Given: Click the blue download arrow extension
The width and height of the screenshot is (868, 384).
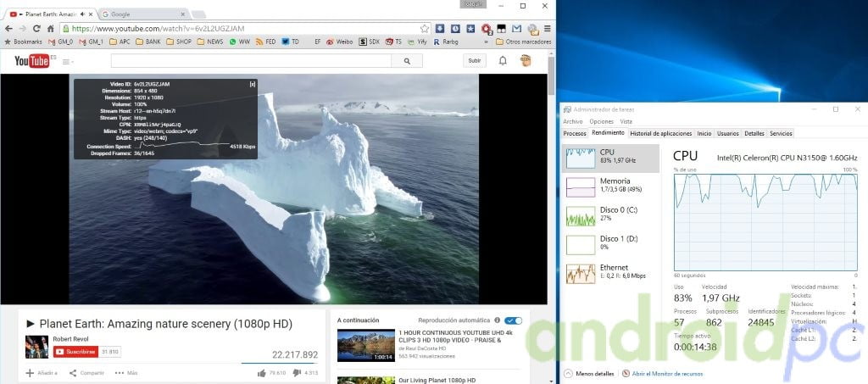Looking at the screenshot, I should click(x=440, y=28).
